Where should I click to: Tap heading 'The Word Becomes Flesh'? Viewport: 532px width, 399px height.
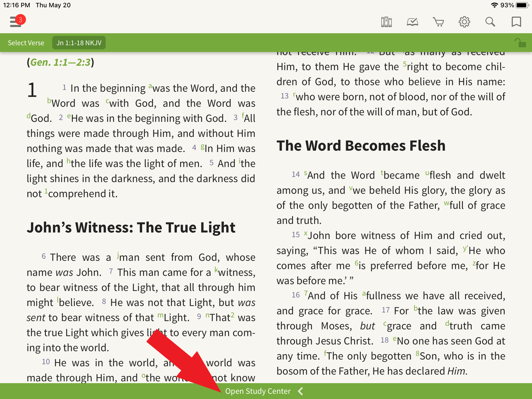coord(361,145)
